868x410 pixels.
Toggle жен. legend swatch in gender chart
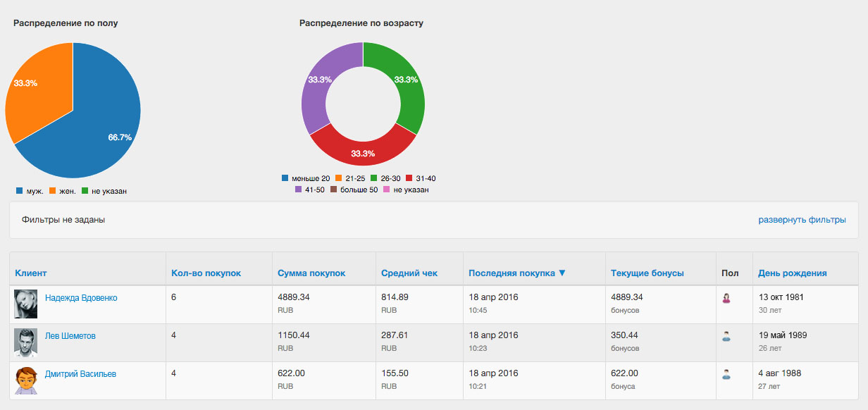(53, 191)
